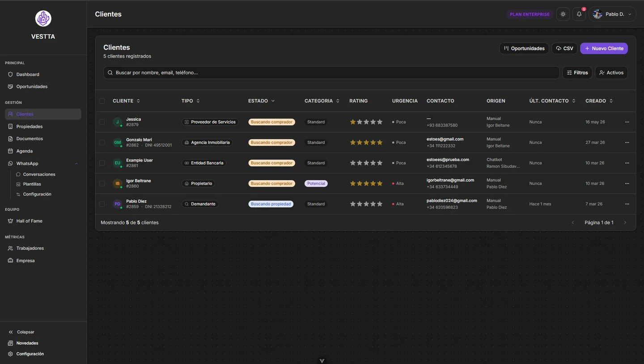Open Empresa metrics page
Viewport: 644px width, 364px height.
pyautogui.click(x=43, y=261)
